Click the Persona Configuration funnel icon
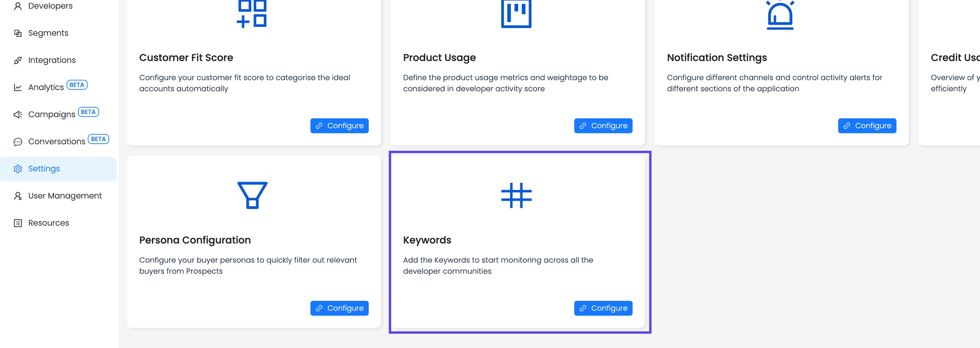The image size is (980, 348). coord(252,195)
